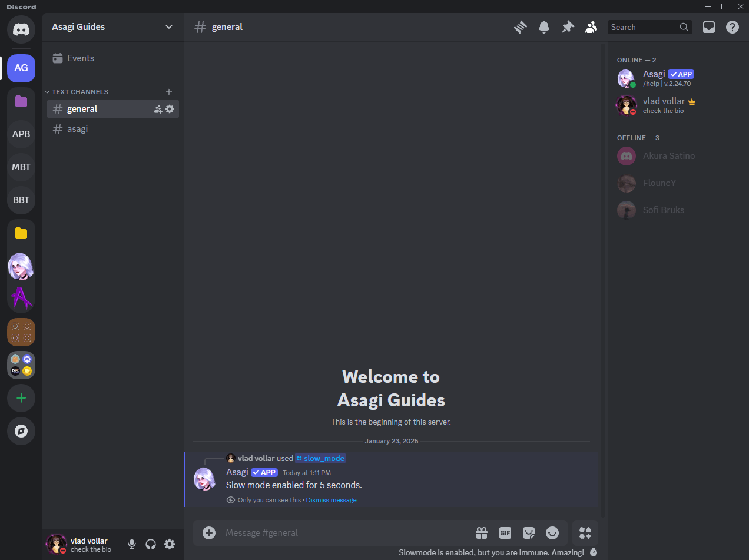This screenshot has height=560, width=749.
Task: Send a gift with the gift icon
Action: coord(482,533)
